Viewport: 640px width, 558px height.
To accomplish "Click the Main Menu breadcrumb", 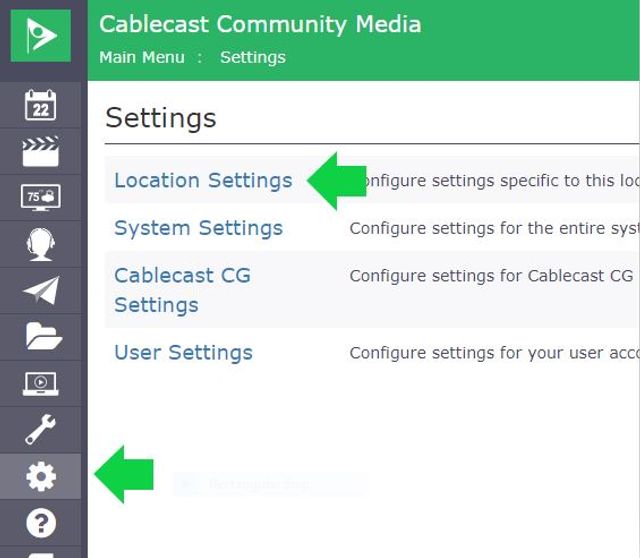I will pos(142,57).
